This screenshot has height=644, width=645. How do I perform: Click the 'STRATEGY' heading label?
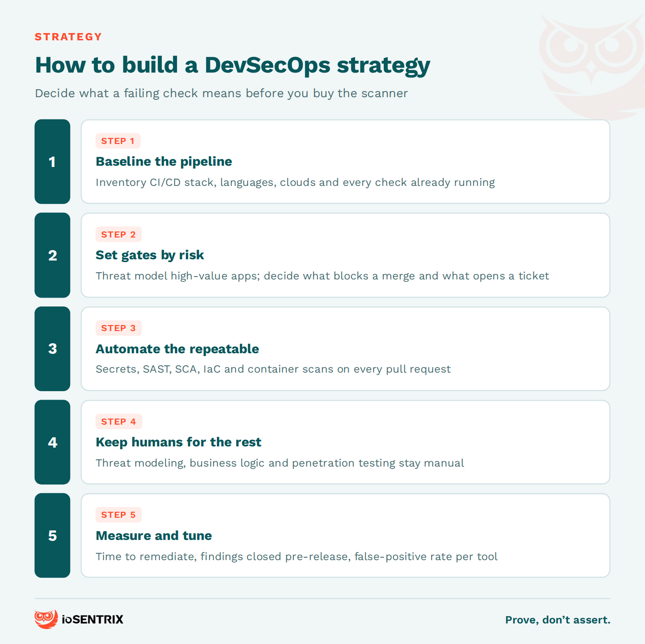[x=68, y=37]
